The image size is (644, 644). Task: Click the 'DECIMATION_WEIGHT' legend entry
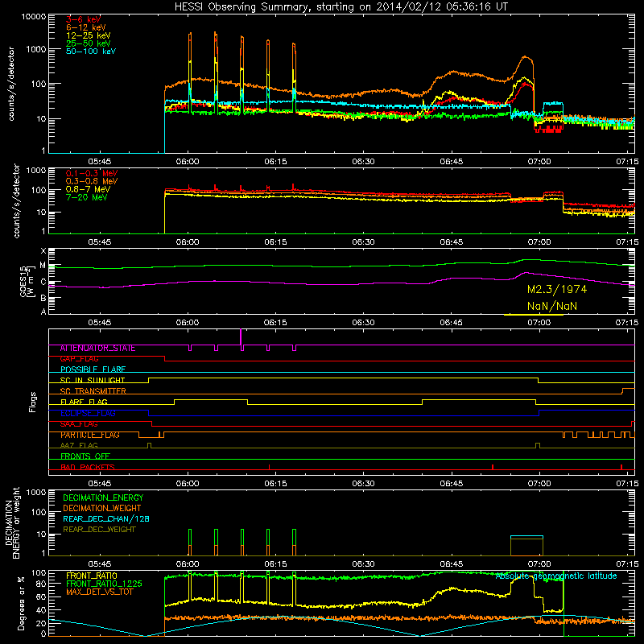point(102,509)
